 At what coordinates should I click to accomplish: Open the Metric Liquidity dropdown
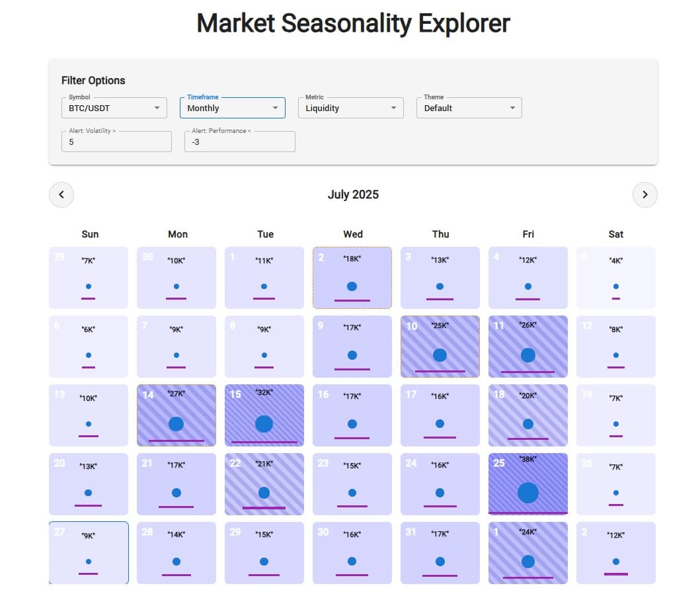pyautogui.click(x=351, y=108)
